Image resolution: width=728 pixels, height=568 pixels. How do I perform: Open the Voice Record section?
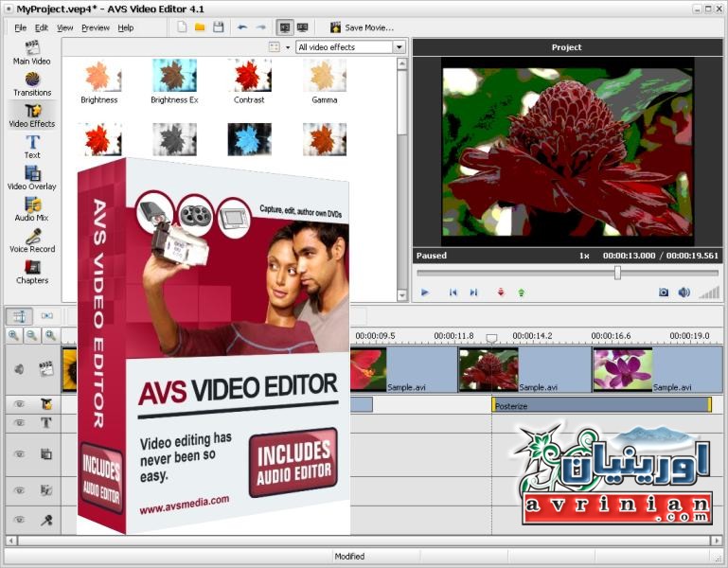[x=31, y=240]
